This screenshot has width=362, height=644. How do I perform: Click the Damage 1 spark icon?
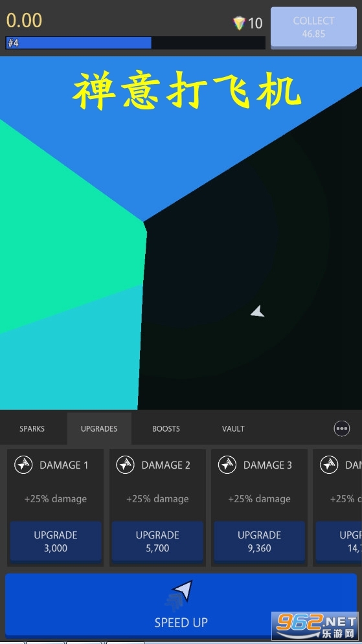[23, 465]
